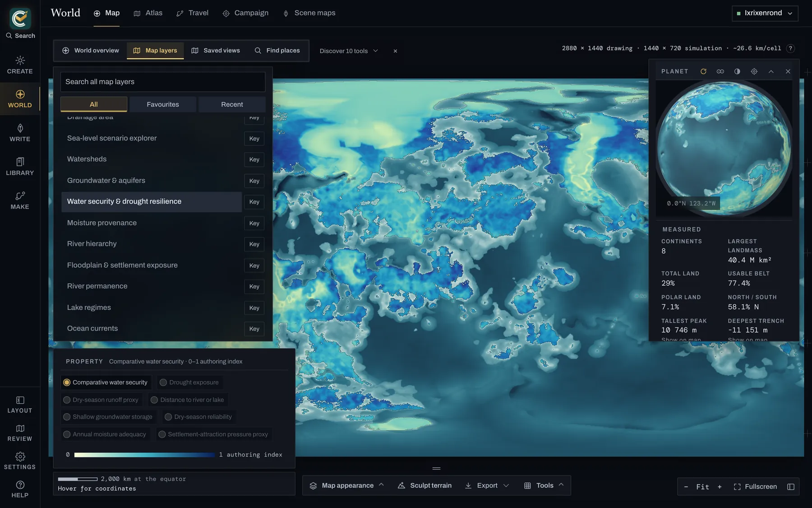Close the Planet panel
The image size is (812, 508).
tap(788, 71)
